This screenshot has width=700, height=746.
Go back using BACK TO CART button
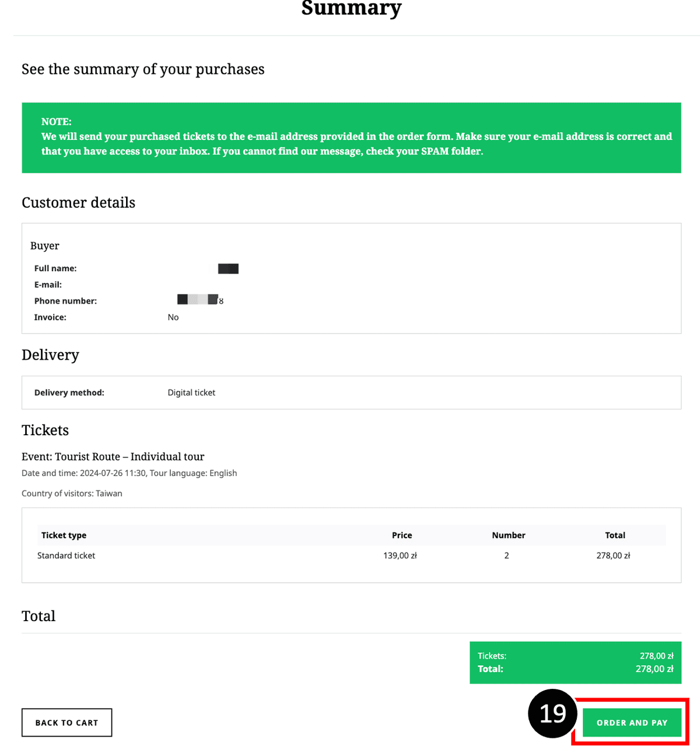pyautogui.click(x=66, y=722)
